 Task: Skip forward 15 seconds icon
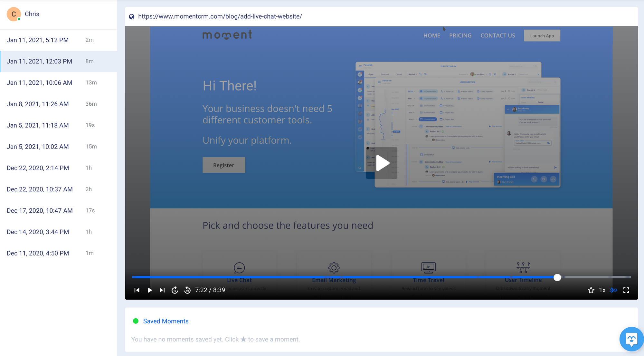pyautogui.click(x=175, y=290)
